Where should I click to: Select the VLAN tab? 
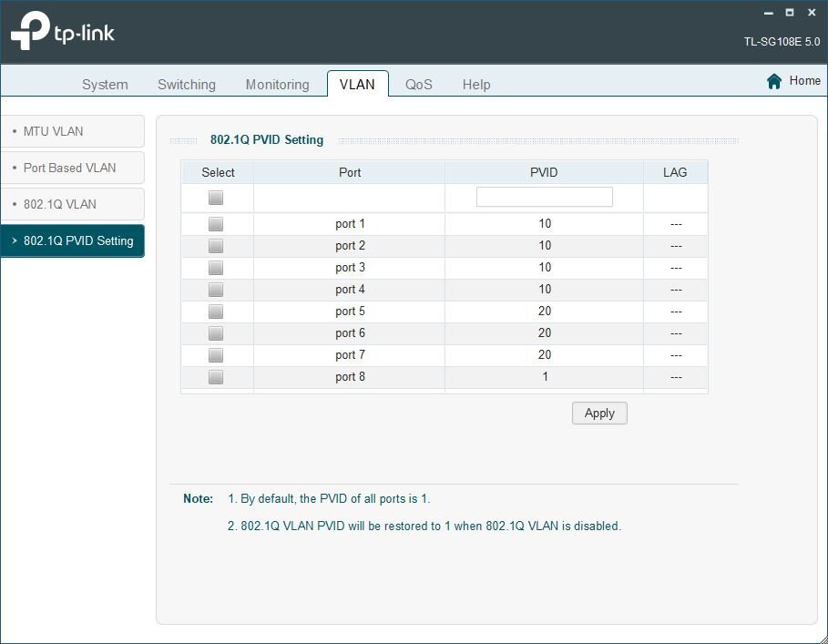coord(357,84)
